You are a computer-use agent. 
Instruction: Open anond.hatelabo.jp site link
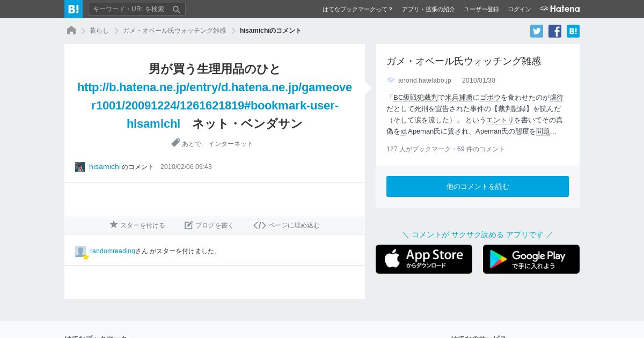(x=425, y=80)
